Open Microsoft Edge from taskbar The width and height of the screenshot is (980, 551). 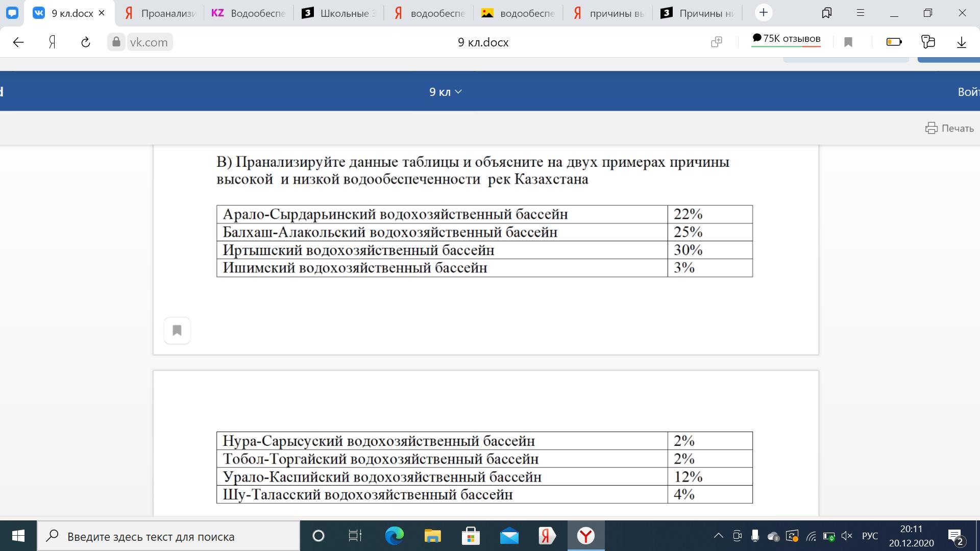pos(394,536)
